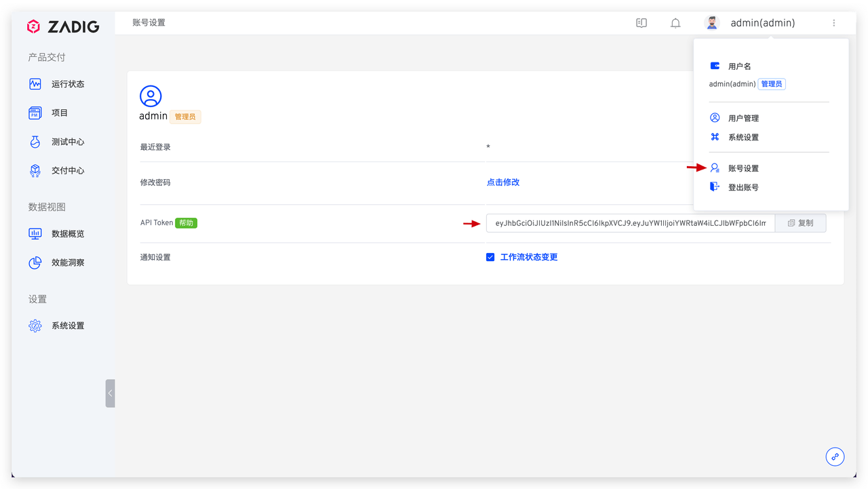Click the floating link icon at bottom right

coord(835,456)
